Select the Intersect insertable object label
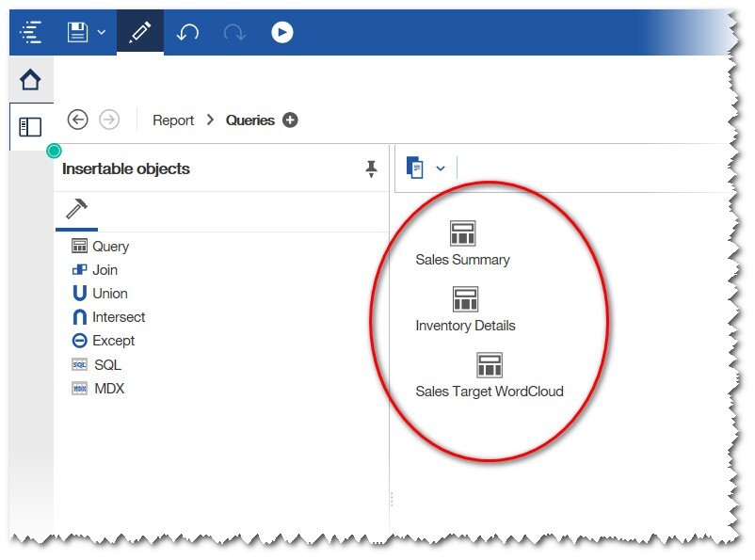755x560 pixels. (x=119, y=317)
